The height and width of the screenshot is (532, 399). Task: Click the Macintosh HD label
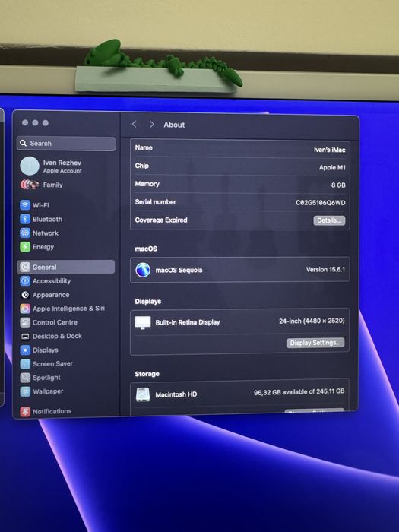(x=176, y=394)
